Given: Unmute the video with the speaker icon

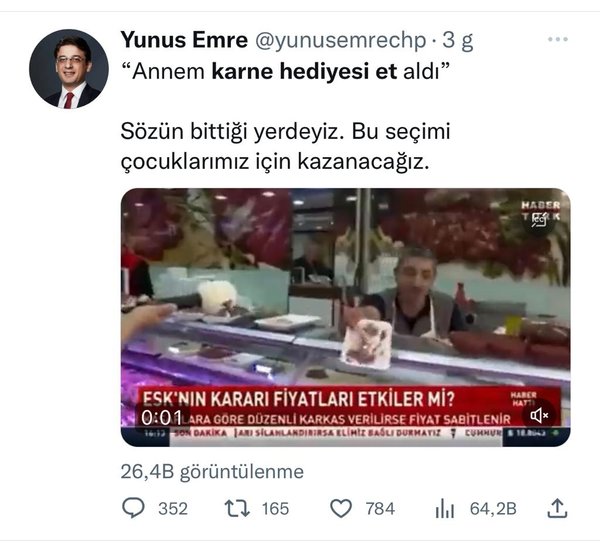Looking at the screenshot, I should (539, 415).
